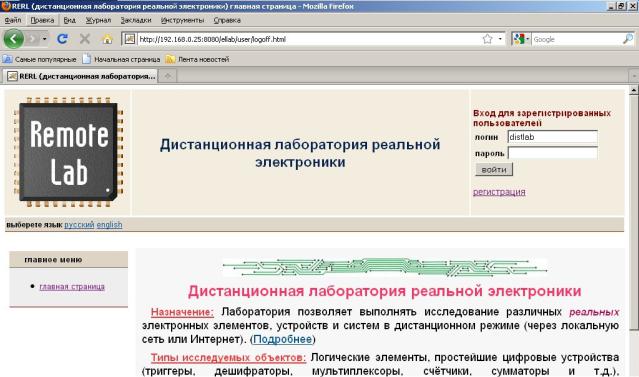Open the Справка menu
The width and height of the screenshot is (639, 377).
(227, 20)
